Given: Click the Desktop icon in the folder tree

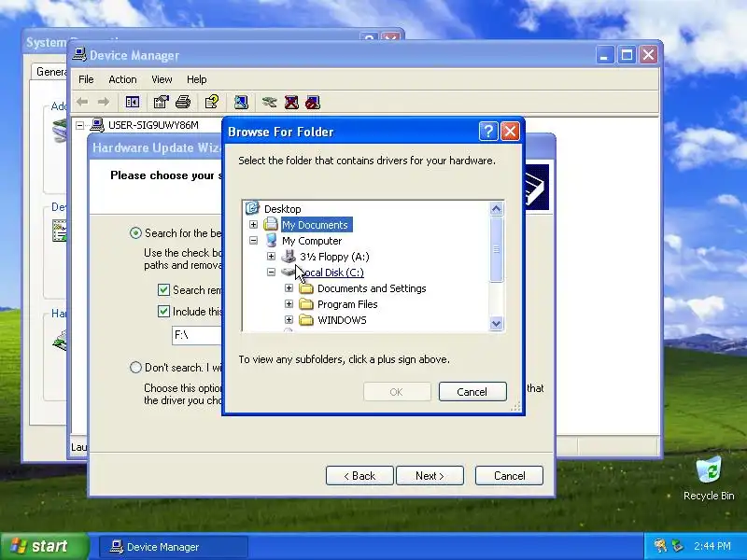Looking at the screenshot, I should pyautogui.click(x=252, y=208).
